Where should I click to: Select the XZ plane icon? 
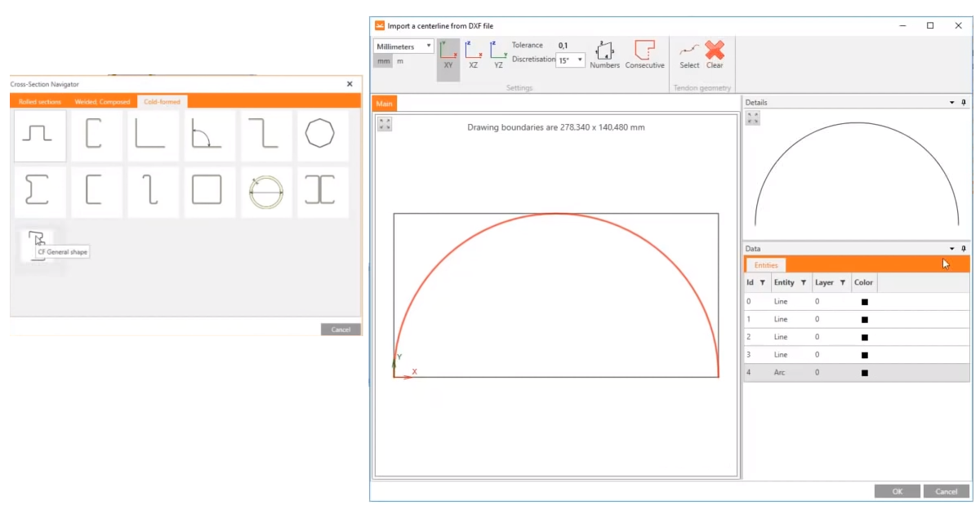(474, 55)
